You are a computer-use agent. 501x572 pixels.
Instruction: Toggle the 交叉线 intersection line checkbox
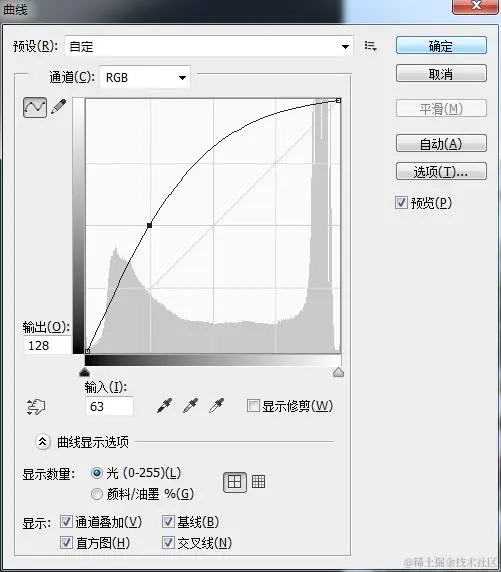[x=168, y=542]
